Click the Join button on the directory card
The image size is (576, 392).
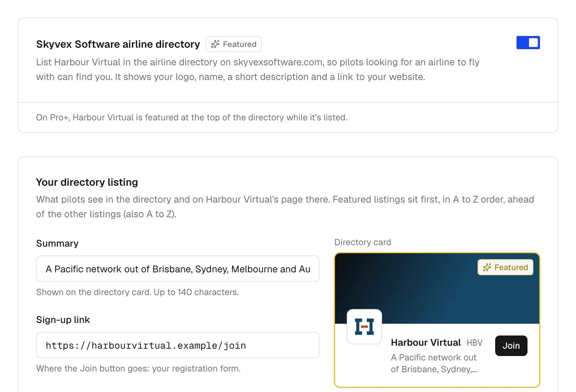tap(511, 346)
